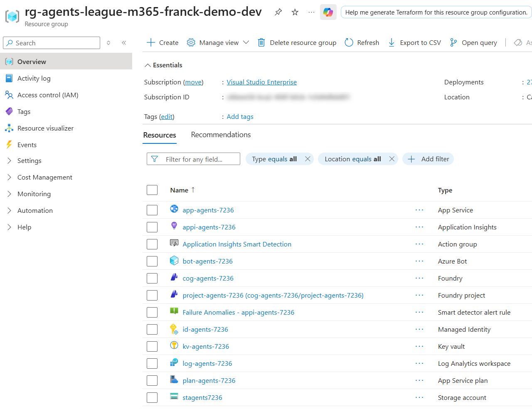Image resolution: width=532 pixels, height=419 pixels.
Task: Open more options for kv-agents-7236
Action: [x=419, y=346]
